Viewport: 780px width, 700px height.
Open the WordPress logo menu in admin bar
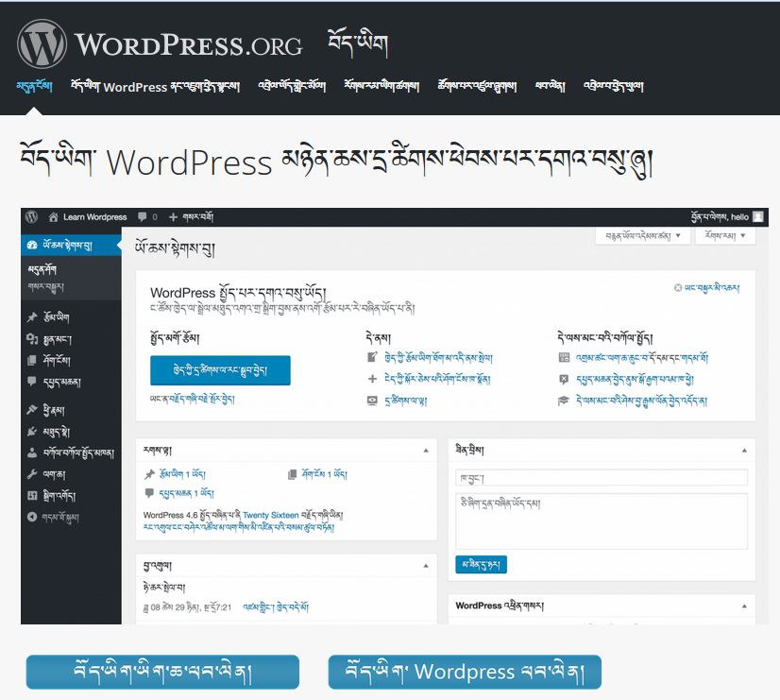(x=32, y=217)
